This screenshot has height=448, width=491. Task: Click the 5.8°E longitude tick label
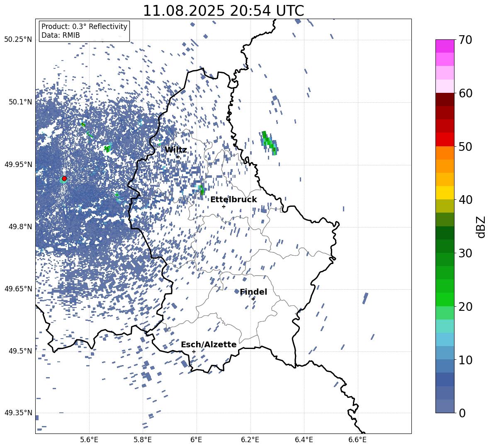tap(143, 440)
